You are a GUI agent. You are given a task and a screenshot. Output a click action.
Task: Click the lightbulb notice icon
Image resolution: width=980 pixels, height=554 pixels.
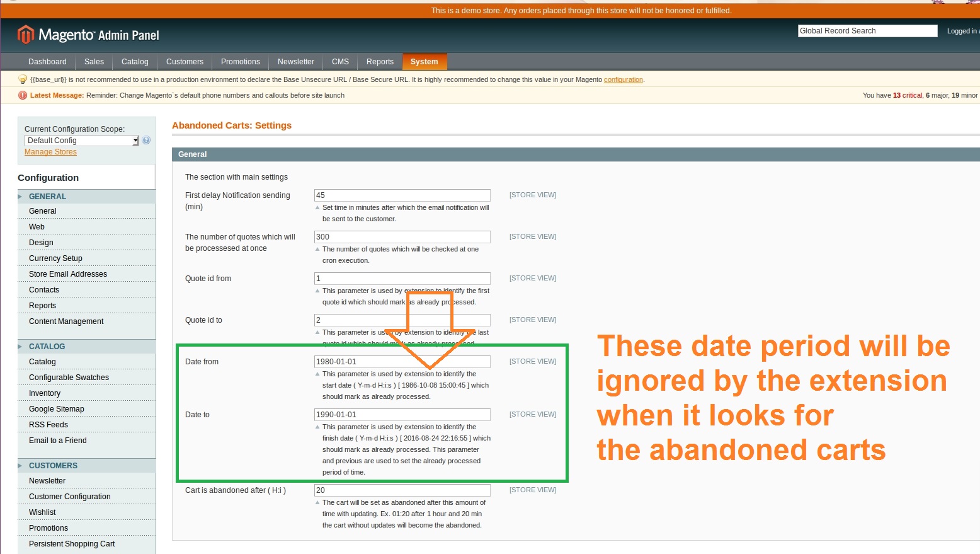[x=23, y=79]
